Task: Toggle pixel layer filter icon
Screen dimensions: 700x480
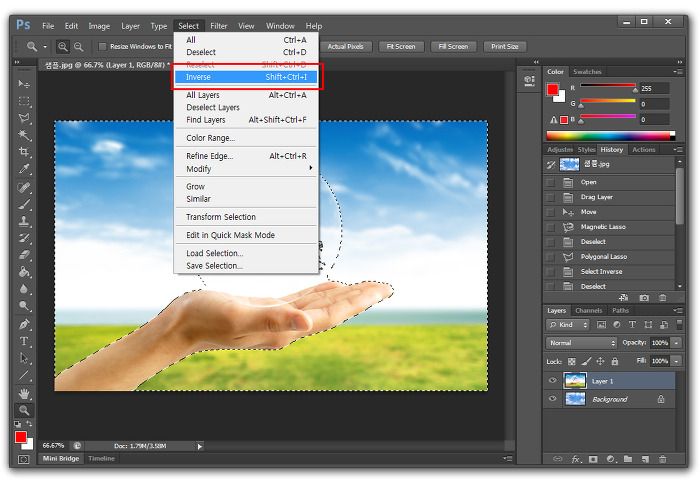Action: pyautogui.click(x=601, y=325)
